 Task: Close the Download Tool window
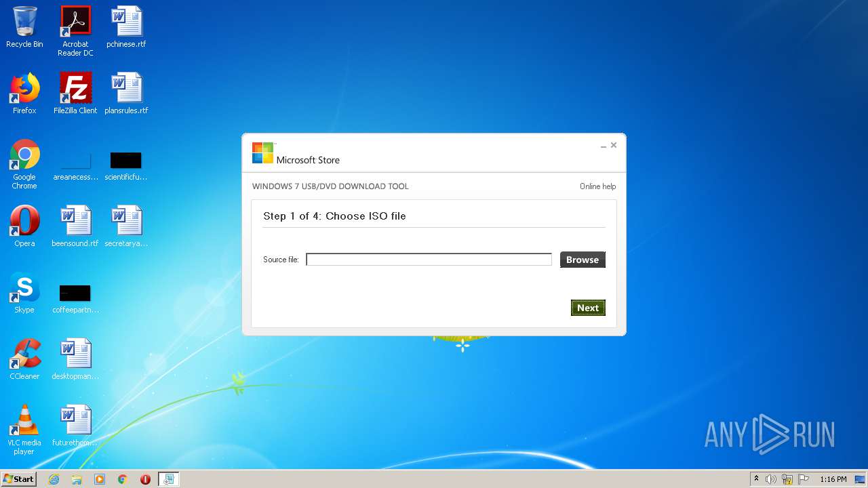click(614, 145)
